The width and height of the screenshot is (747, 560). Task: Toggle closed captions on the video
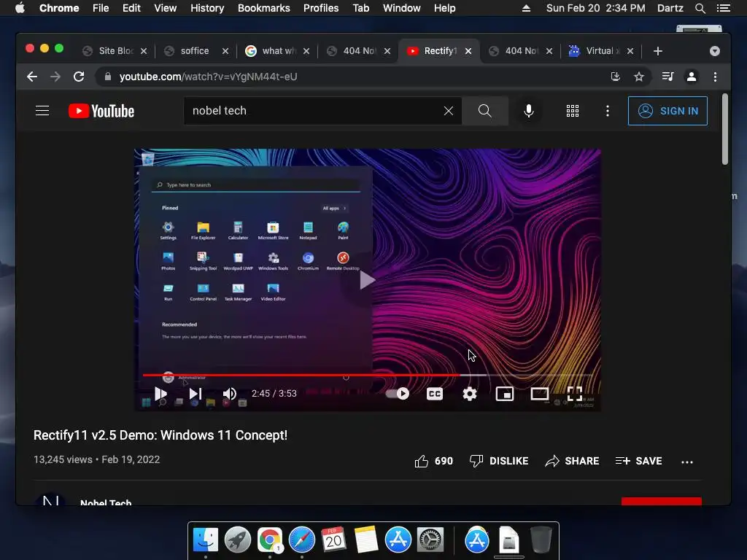pyautogui.click(x=435, y=394)
